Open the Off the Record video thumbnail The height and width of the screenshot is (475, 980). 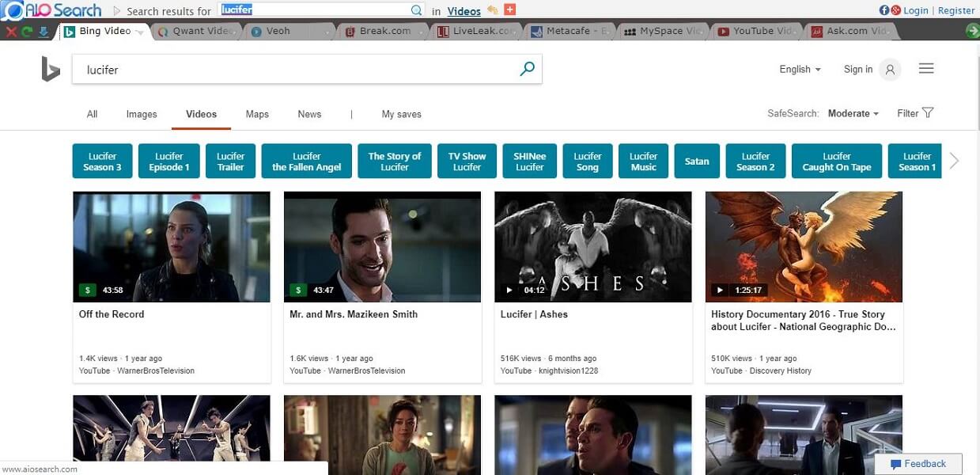pos(172,247)
